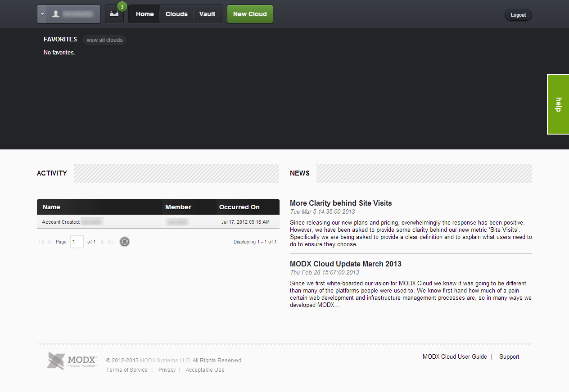Open the MODX Cloud User Guide link
This screenshot has height=392, width=569.
pyautogui.click(x=455, y=356)
